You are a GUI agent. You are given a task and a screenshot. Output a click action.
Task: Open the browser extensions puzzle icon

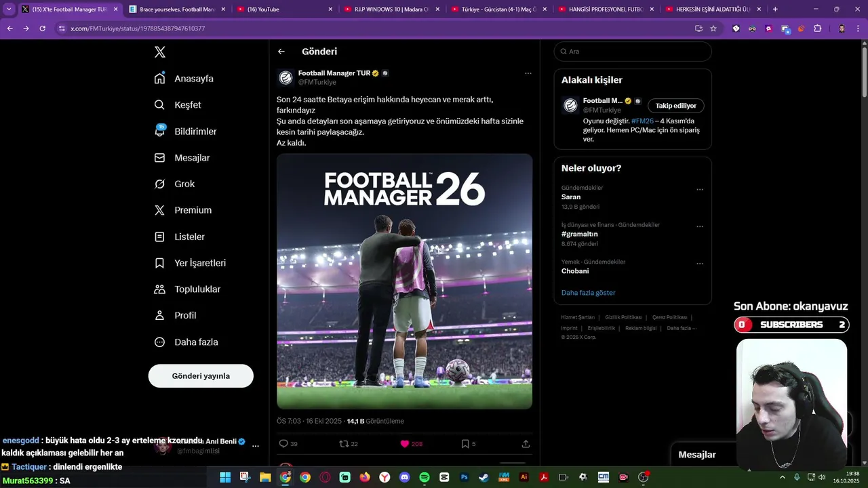tap(817, 28)
